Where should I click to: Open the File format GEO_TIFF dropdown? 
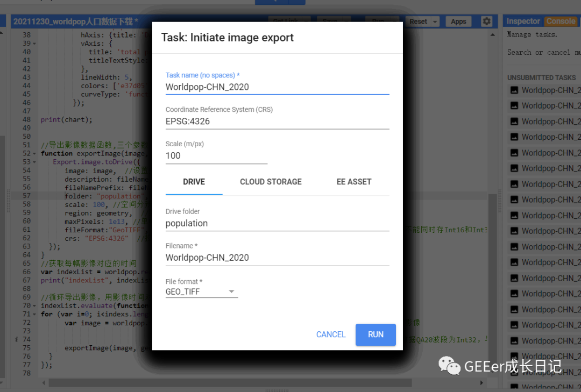pos(202,291)
